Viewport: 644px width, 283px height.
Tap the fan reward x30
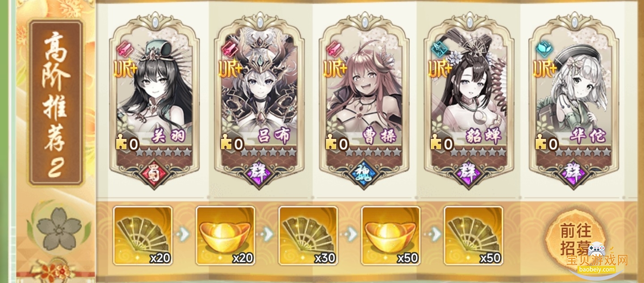pos(308,236)
